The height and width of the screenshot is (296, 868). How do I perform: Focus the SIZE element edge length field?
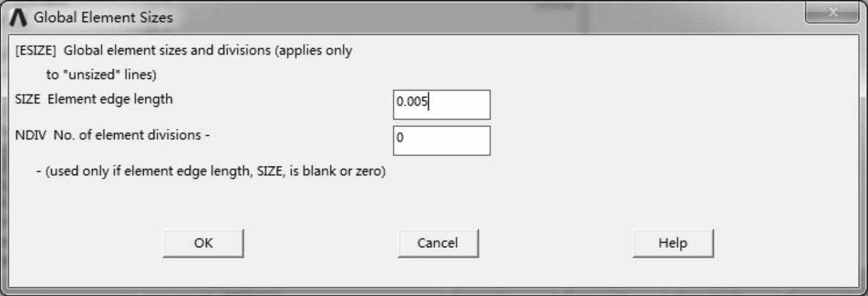point(441,104)
